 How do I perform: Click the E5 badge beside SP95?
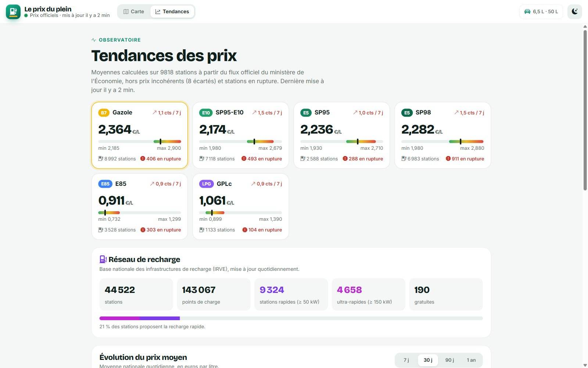tap(306, 113)
